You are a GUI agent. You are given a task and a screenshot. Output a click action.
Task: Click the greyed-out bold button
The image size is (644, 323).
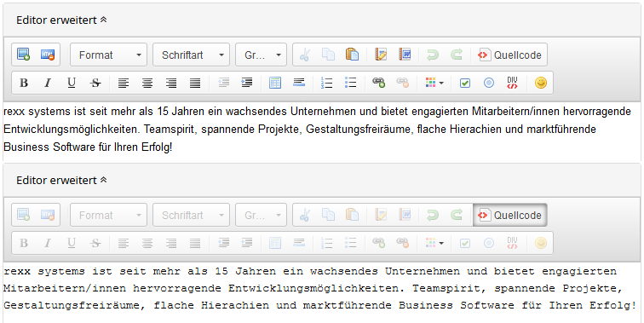(x=24, y=243)
